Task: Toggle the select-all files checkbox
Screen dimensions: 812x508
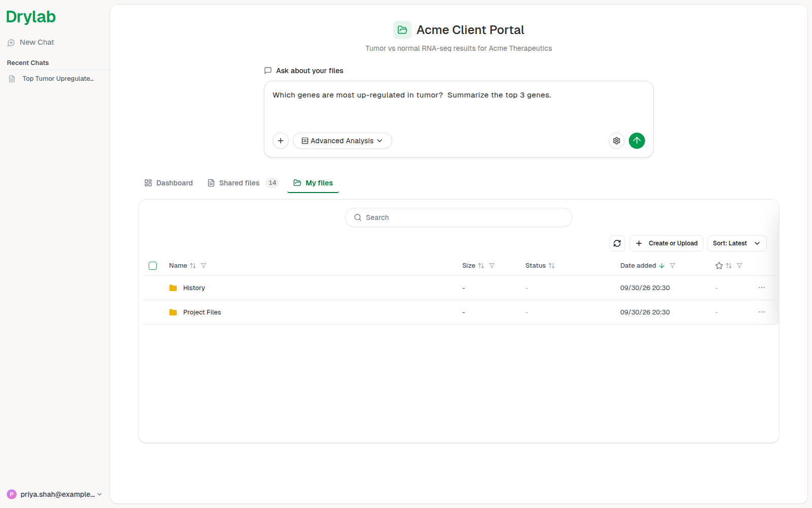Action: (x=153, y=266)
